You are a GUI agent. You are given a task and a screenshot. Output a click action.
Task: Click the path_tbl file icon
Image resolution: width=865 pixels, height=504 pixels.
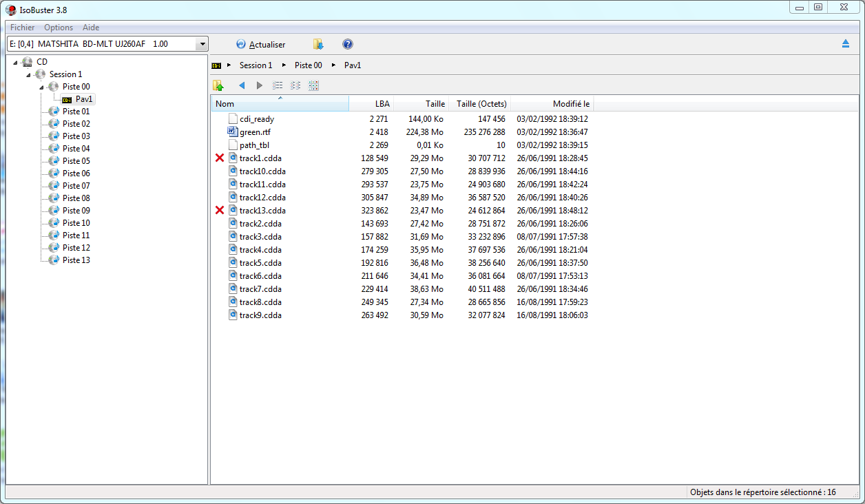pyautogui.click(x=233, y=145)
